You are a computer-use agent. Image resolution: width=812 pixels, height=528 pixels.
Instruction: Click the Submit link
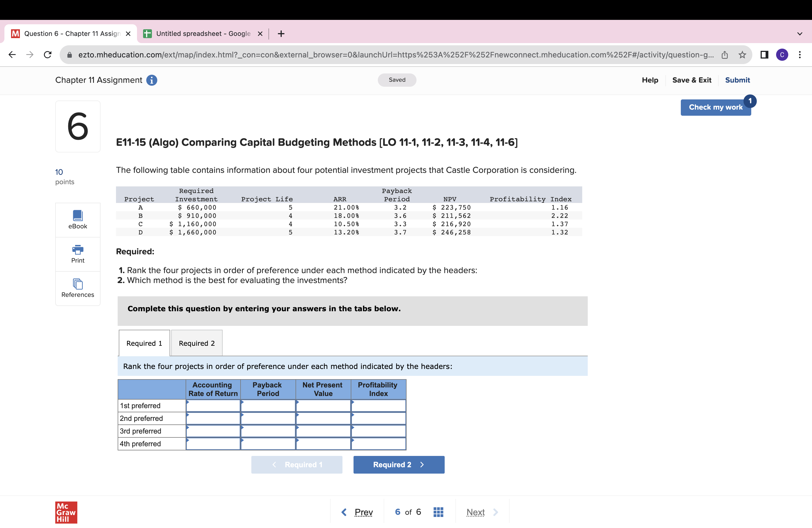tap(737, 80)
